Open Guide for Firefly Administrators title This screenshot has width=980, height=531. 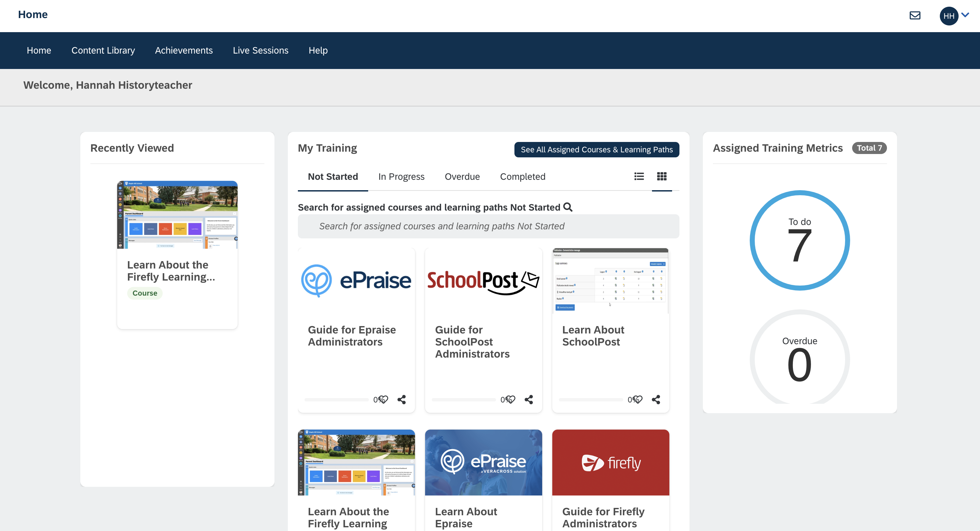(603, 518)
